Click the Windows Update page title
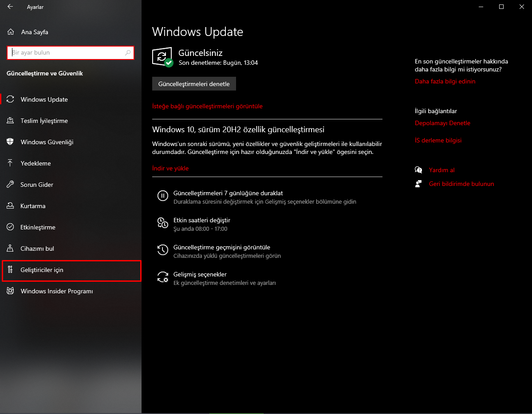The height and width of the screenshot is (414, 532). [197, 32]
